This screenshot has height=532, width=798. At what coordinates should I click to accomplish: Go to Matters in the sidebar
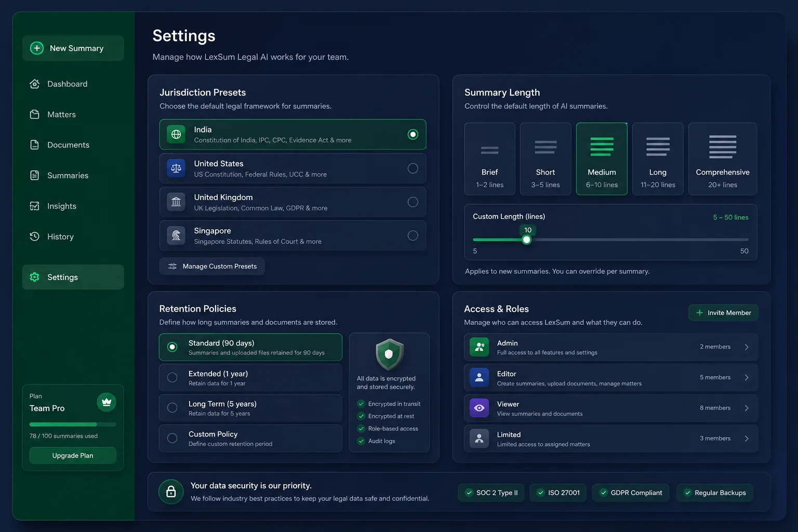tap(73, 114)
